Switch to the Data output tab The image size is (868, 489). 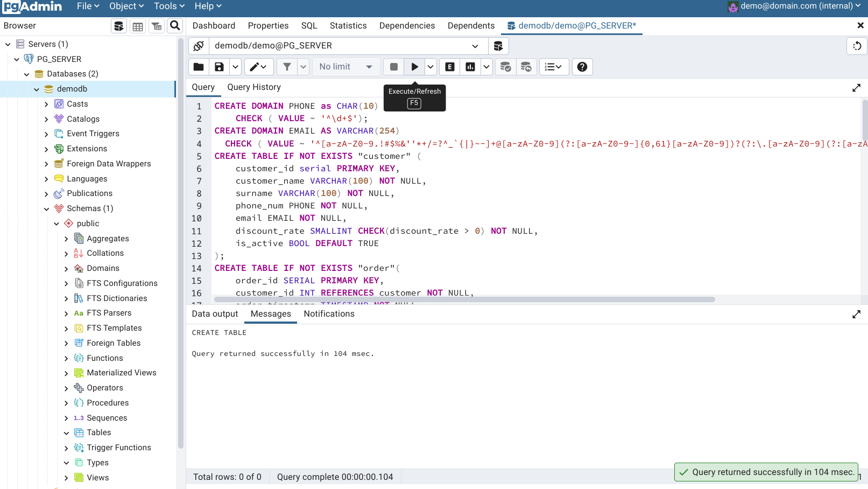pos(215,314)
